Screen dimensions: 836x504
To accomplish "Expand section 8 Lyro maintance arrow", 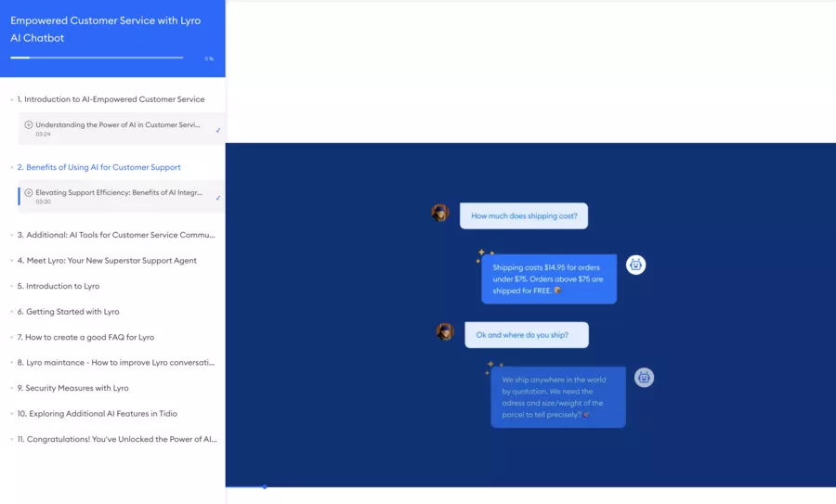I will [x=12, y=363].
